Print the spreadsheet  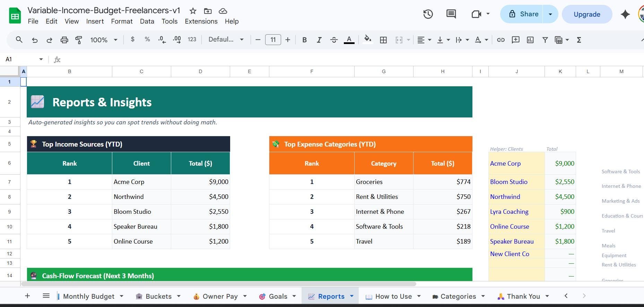tap(64, 40)
